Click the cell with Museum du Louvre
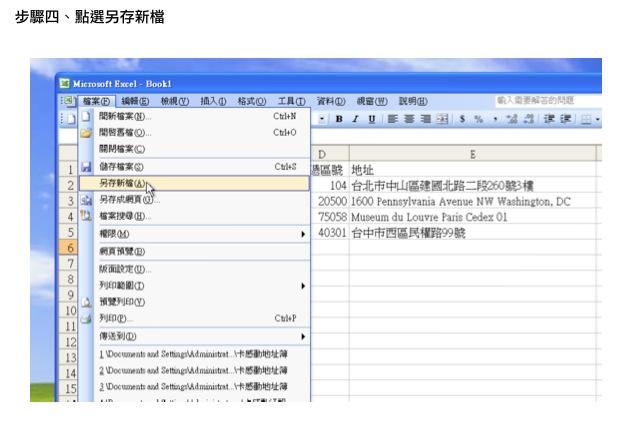638x432 pixels. 472,217
